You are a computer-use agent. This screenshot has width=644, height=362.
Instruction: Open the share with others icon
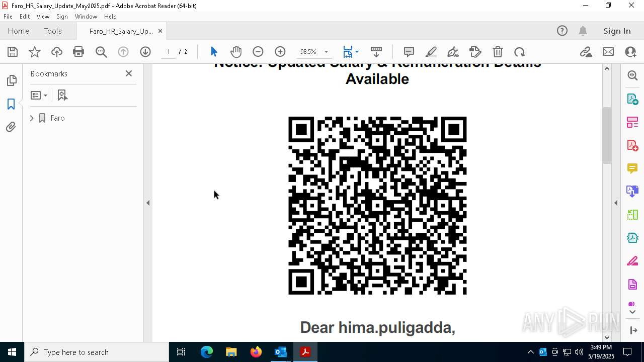630,52
